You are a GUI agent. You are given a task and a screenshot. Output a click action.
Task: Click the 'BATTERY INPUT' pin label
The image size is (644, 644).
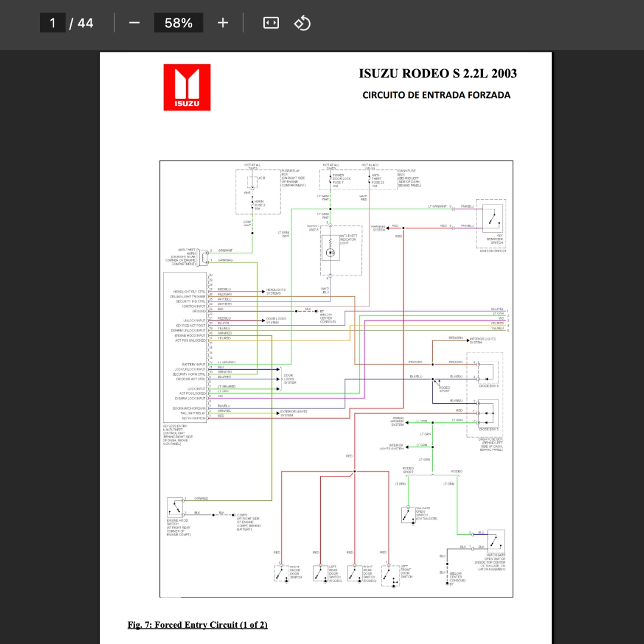click(193, 364)
